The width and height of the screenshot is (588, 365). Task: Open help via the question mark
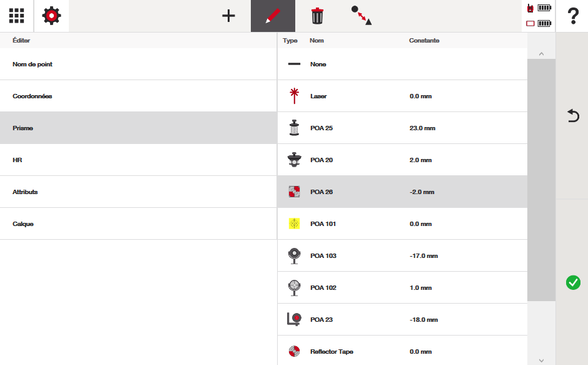(x=572, y=17)
